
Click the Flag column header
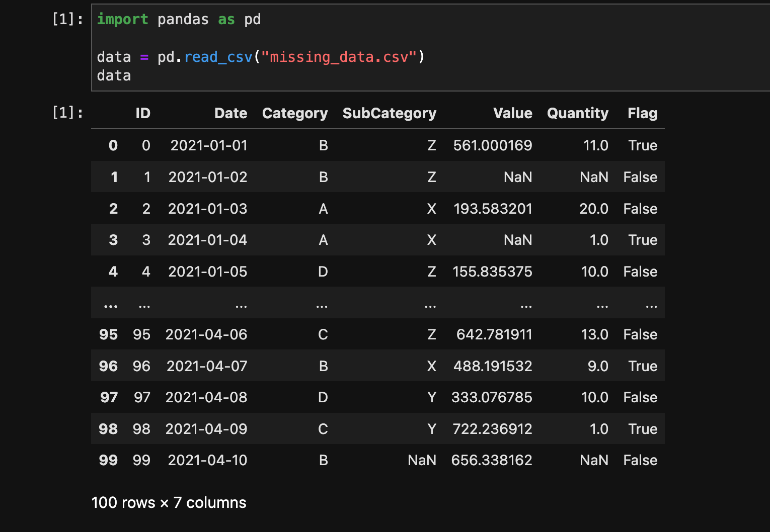(642, 114)
